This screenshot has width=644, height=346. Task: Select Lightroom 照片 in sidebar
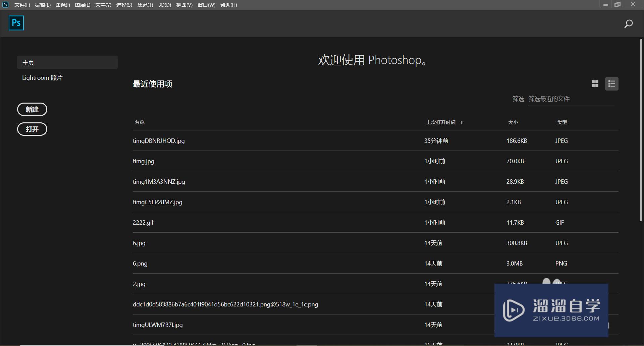(42, 78)
